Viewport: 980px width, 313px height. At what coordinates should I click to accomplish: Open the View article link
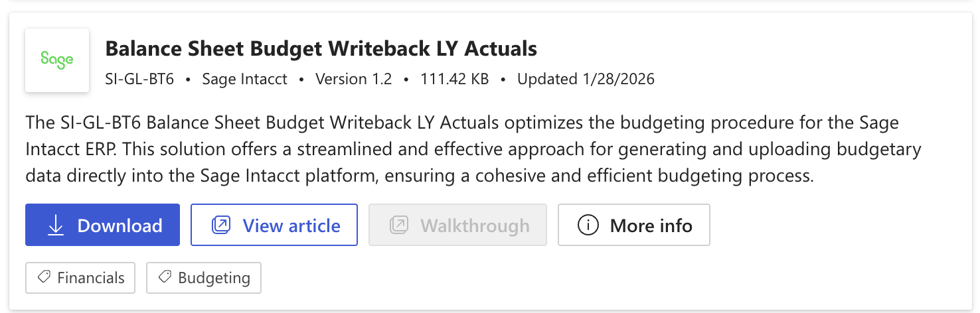click(274, 225)
